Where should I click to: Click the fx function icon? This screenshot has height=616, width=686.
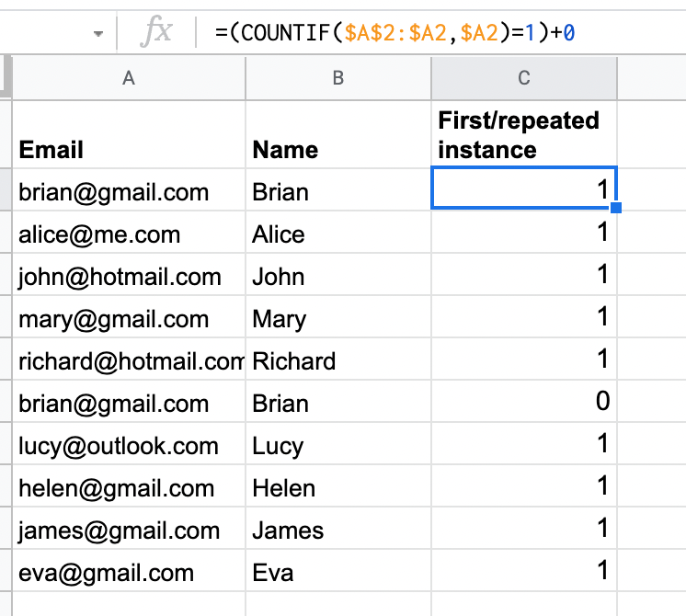pos(156,32)
